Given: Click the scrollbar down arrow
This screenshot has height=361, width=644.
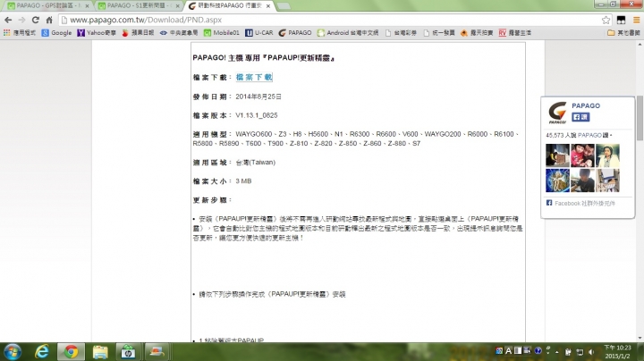Looking at the screenshot, I should coord(640,339).
